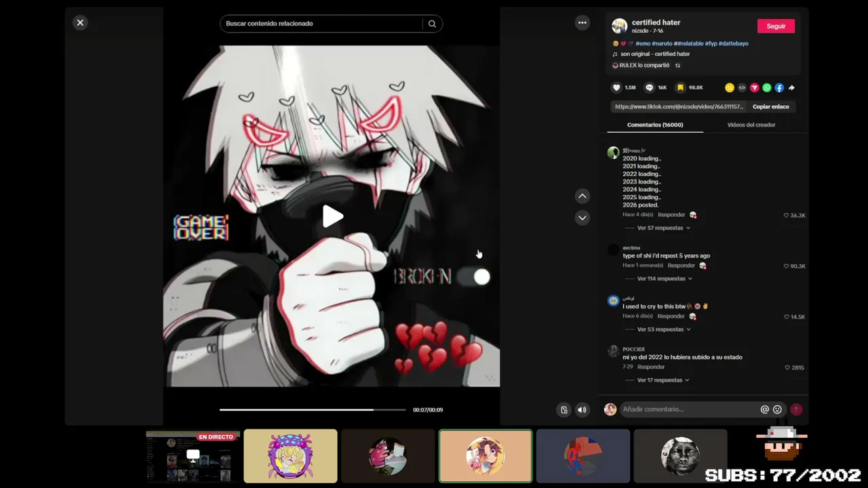Screen dimensions: 868x488
Task: Expand 'Ver 57 respuestas' replies
Action: coord(663,228)
